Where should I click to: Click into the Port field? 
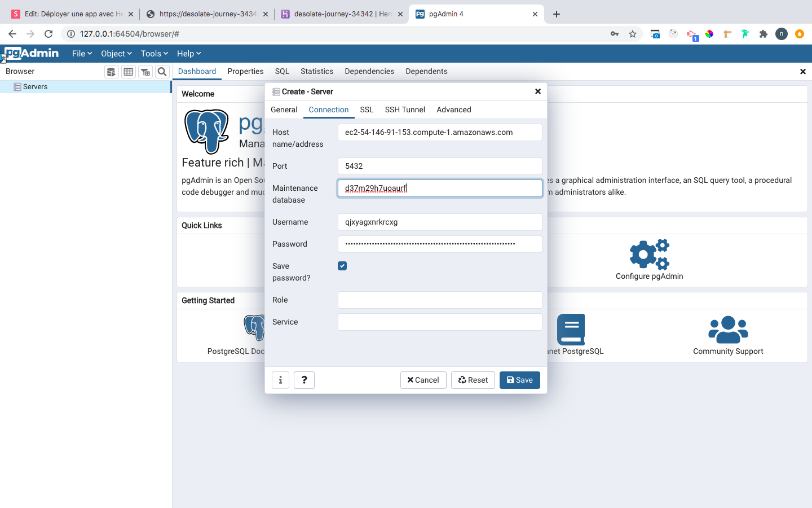tap(440, 166)
